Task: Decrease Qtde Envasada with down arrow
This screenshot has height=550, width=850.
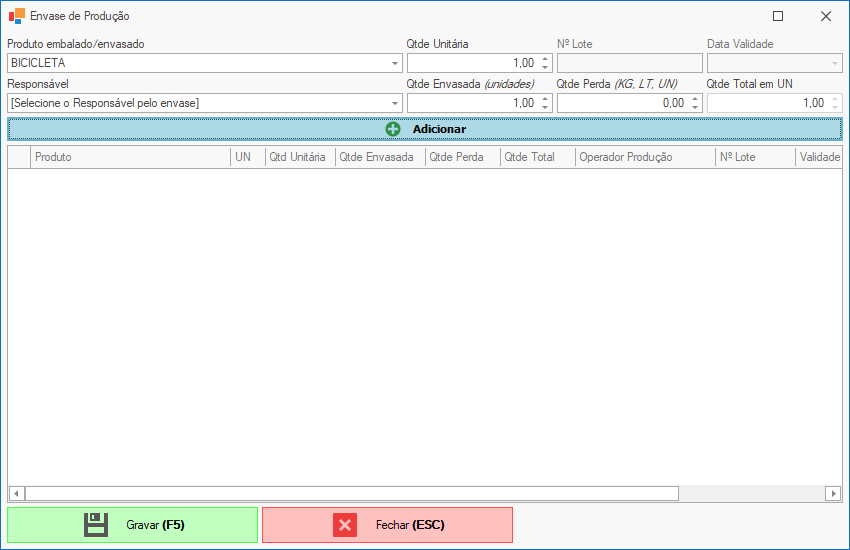Action: (545, 107)
